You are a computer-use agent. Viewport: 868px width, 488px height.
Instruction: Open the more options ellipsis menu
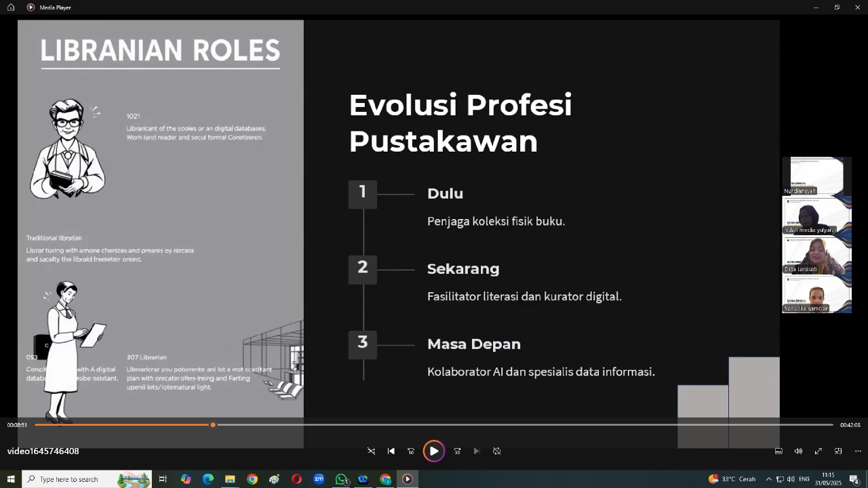click(x=858, y=451)
